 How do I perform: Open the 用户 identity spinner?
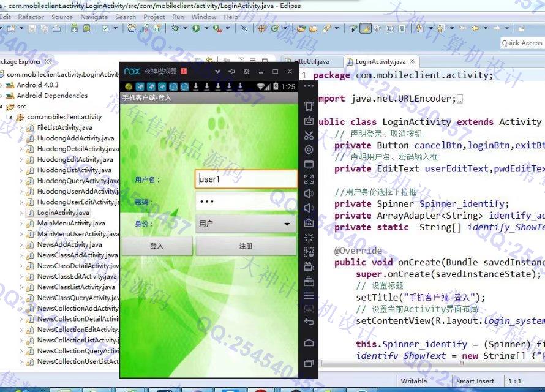coord(246,224)
